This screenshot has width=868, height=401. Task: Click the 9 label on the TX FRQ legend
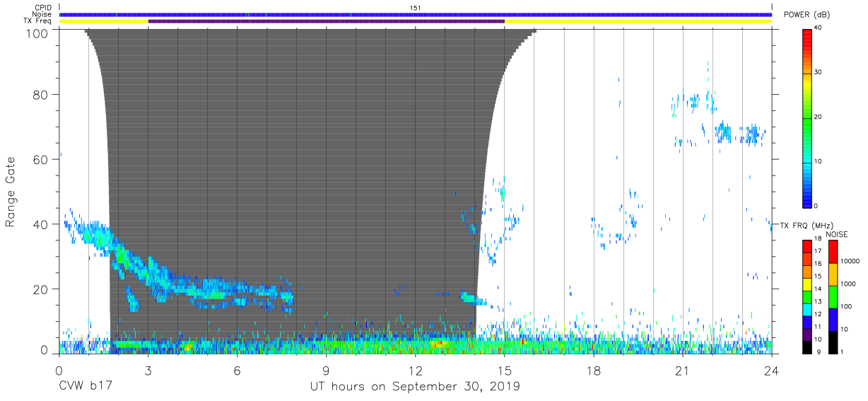pyautogui.click(x=819, y=351)
